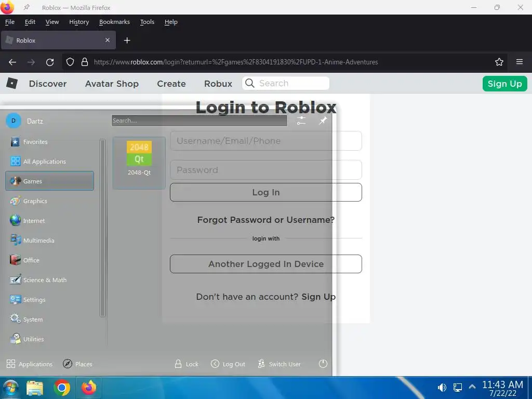Click the Firefox forward arrow
The height and width of the screenshot is (399, 532).
pos(31,62)
